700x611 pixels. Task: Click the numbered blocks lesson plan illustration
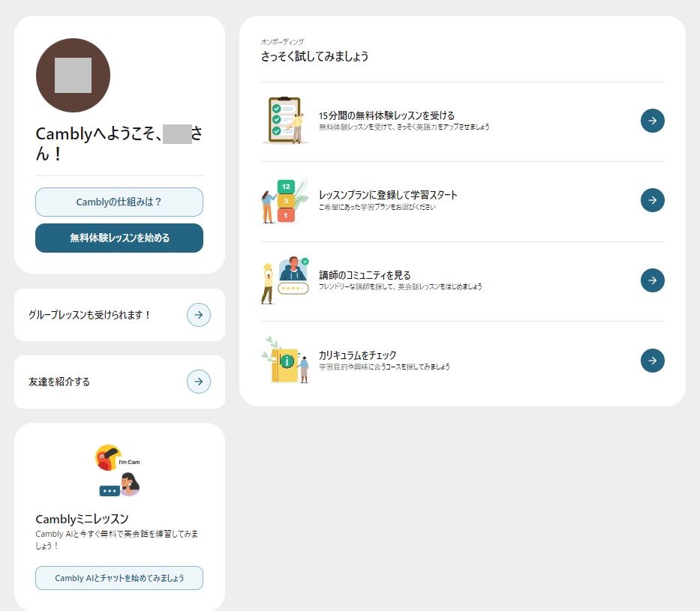[x=285, y=200]
